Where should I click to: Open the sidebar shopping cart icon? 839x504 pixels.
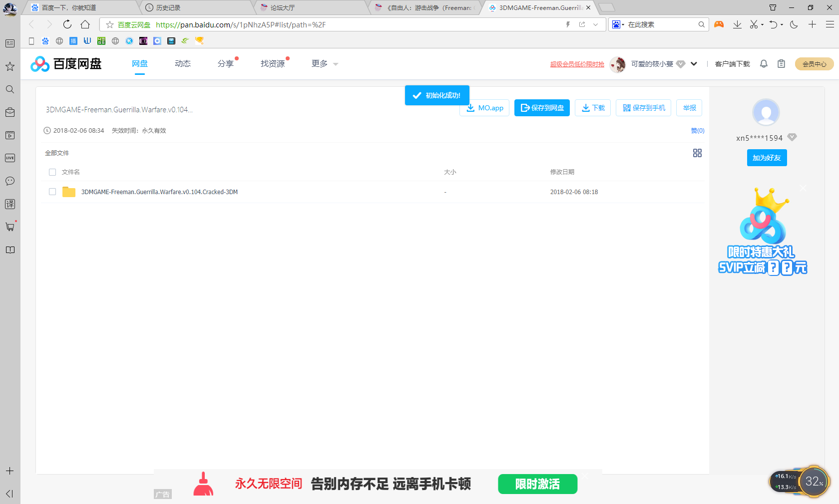(10, 227)
